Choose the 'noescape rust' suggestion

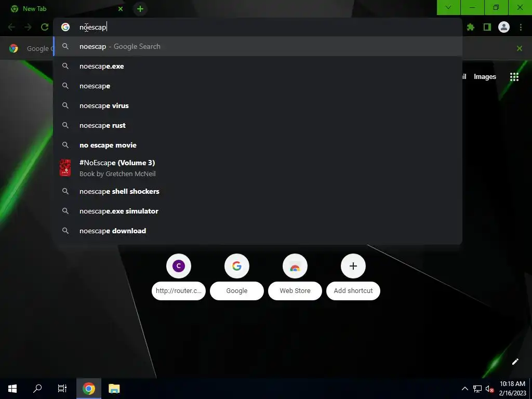pos(258,125)
